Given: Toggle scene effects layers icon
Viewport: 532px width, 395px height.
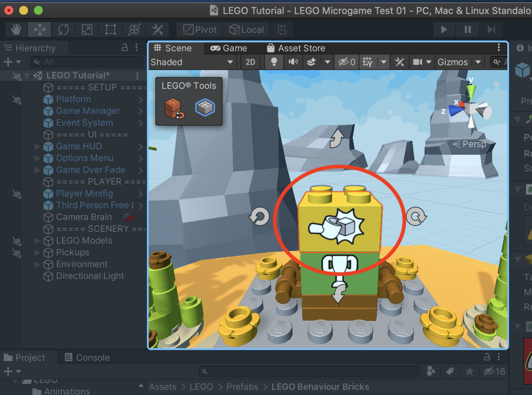Looking at the screenshot, I should (x=311, y=62).
